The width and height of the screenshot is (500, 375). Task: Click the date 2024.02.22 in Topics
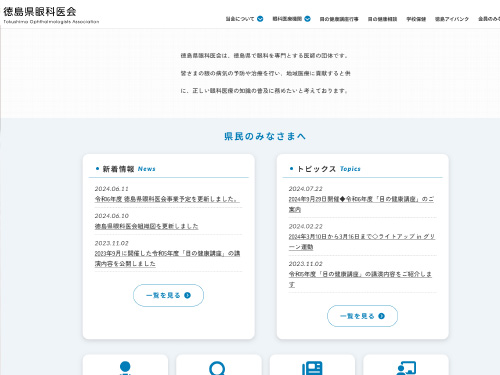(x=306, y=227)
